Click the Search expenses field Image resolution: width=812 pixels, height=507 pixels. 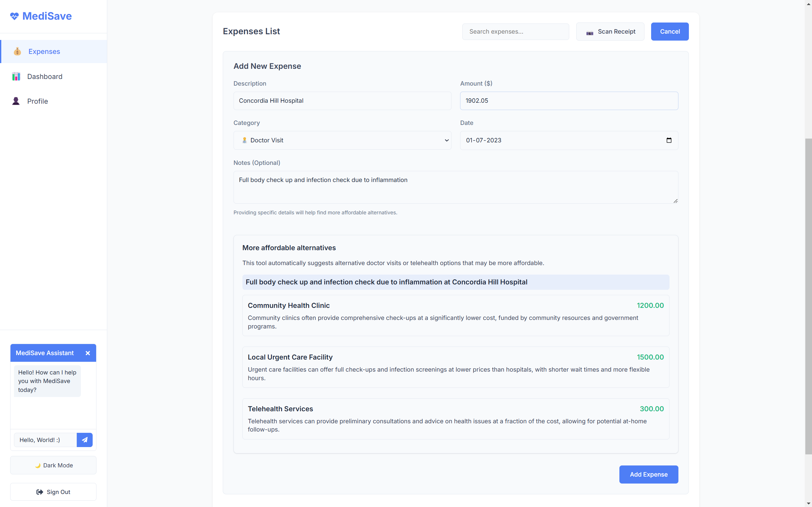click(x=515, y=31)
